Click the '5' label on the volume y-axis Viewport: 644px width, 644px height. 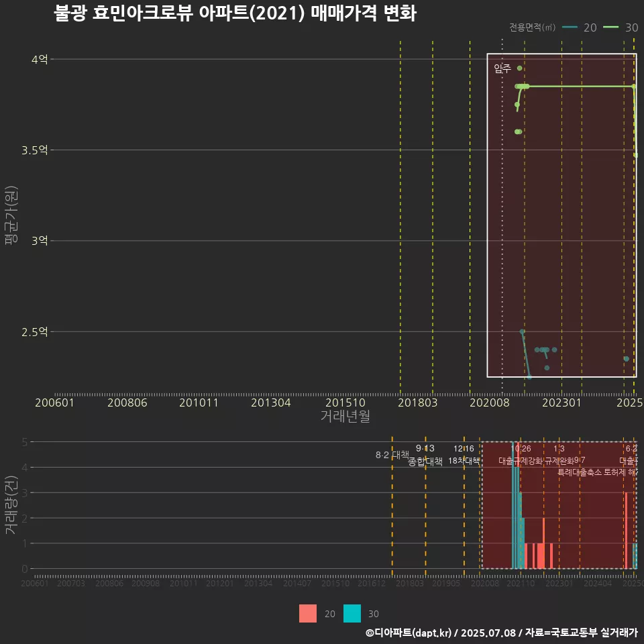[x=25, y=442]
